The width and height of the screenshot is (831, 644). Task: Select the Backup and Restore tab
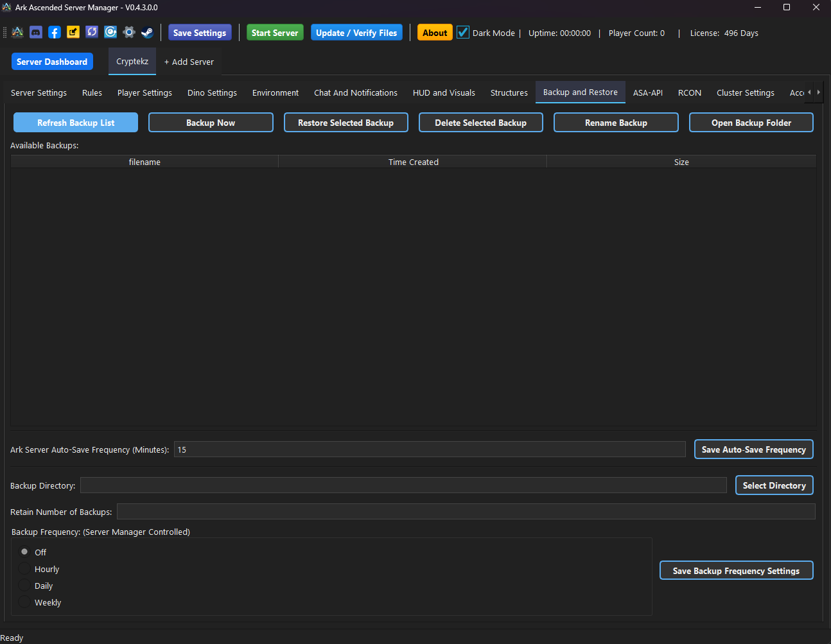pyautogui.click(x=581, y=92)
